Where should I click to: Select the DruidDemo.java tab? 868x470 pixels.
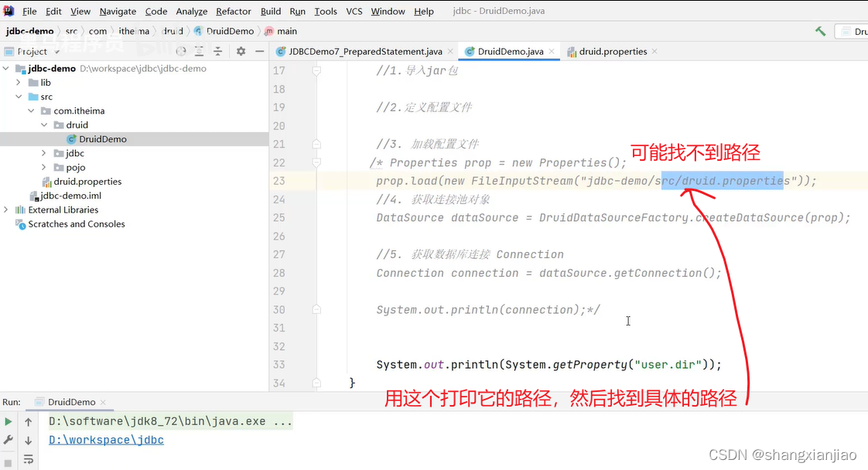[511, 52]
